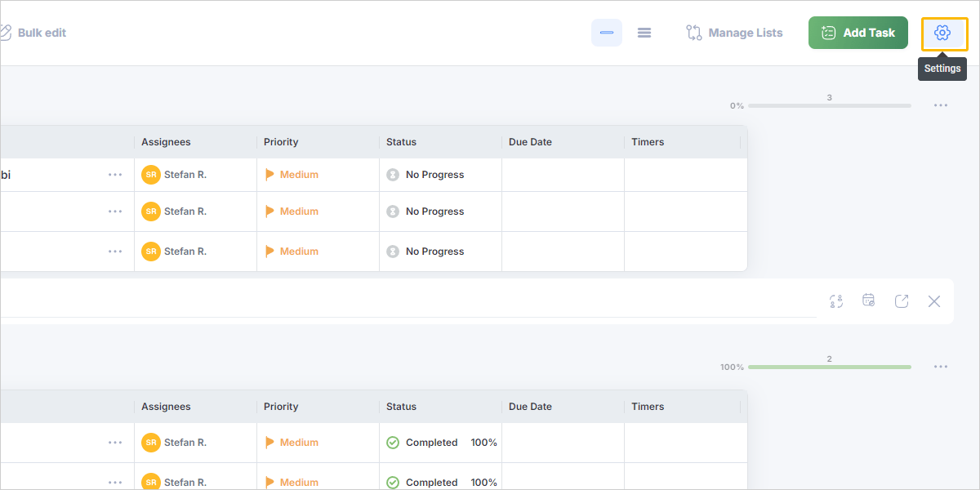Screen dimensions: 980x490
Task: Switch to expanded multi-line list view
Action: coord(644,33)
